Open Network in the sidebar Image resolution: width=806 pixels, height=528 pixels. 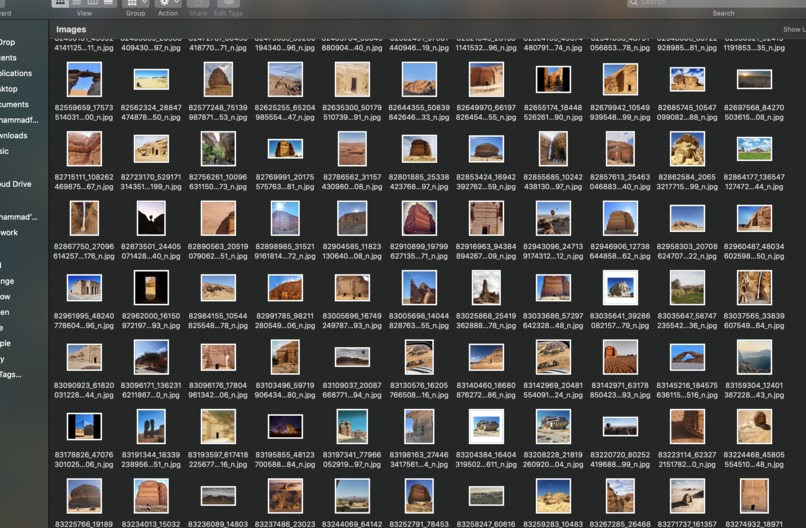(x=9, y=232)
